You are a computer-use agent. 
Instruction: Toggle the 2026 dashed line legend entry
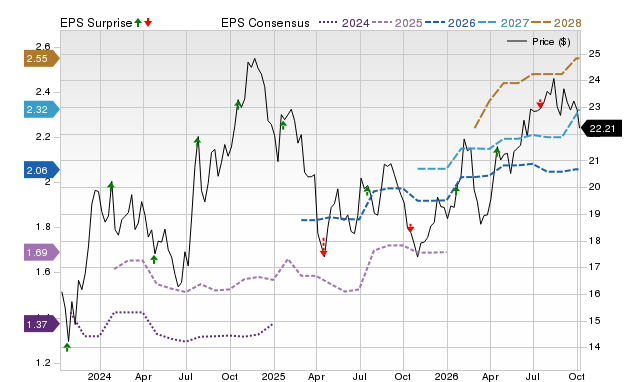click(x=450, y=23)
